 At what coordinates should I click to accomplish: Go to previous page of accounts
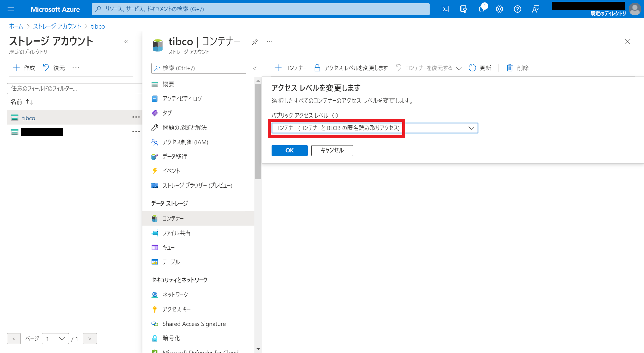(14, 339)
